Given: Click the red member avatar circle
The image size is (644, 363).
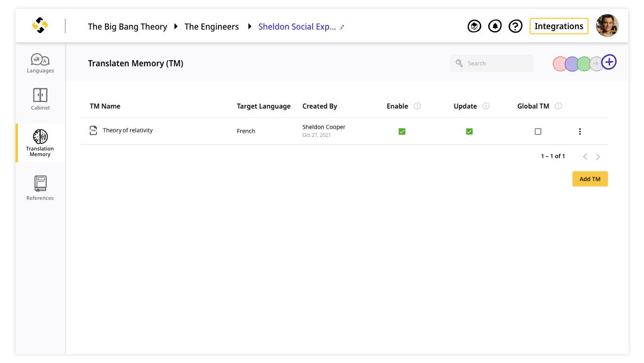Looking at the screenshot, I should click(560, 63).
